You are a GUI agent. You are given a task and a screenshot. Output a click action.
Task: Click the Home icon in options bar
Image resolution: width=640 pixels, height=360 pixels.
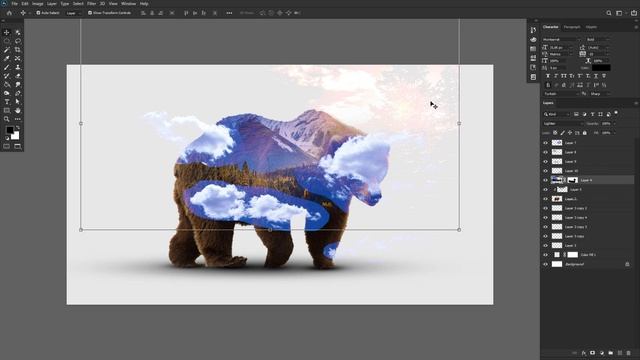point(9,13)
